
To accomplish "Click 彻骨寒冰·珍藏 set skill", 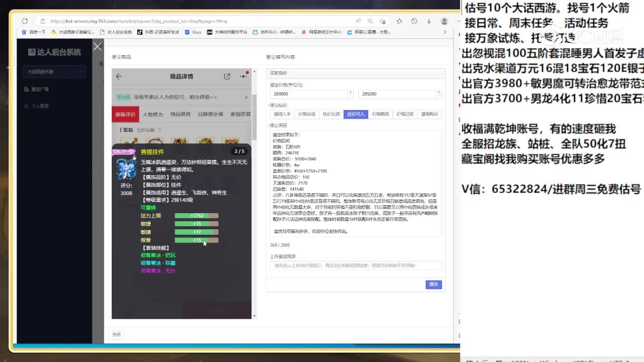I will tap(158, 263).
